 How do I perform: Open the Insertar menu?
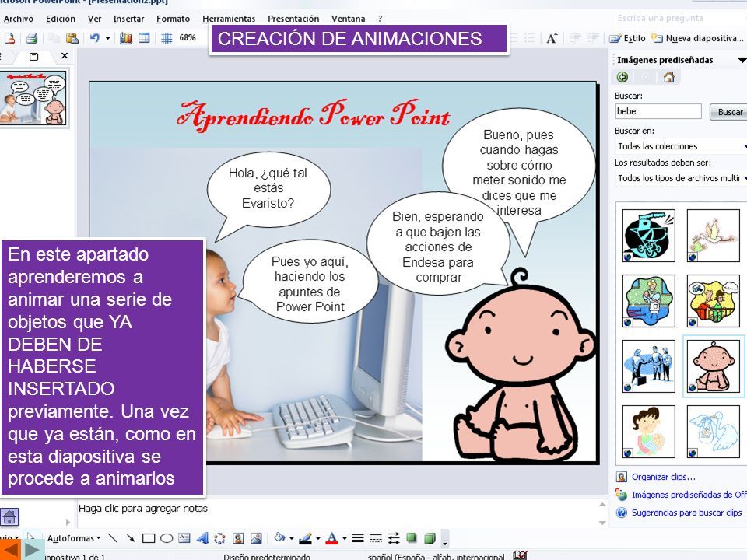coord(128,19)
